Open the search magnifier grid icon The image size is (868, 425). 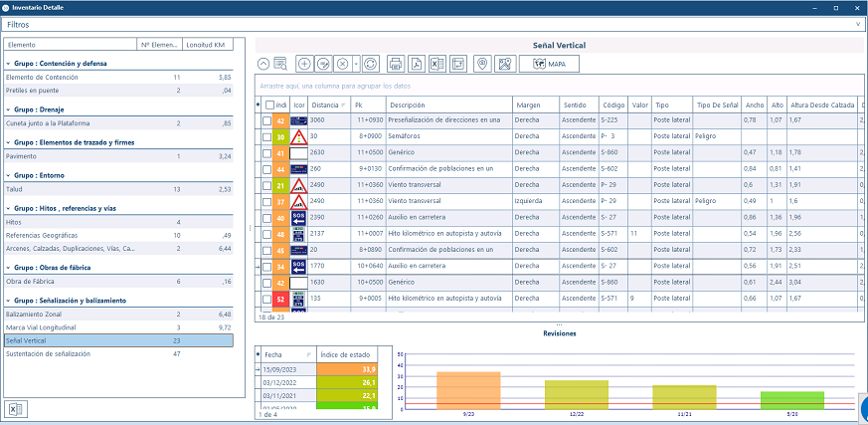pyautogui.click(x=280, y=64)
